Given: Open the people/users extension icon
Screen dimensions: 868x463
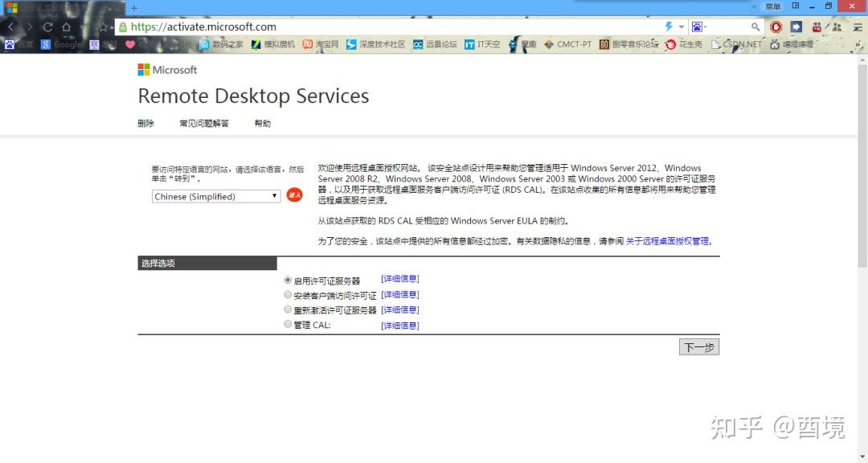Looking at the screenshot, I should tap(837, 27).
